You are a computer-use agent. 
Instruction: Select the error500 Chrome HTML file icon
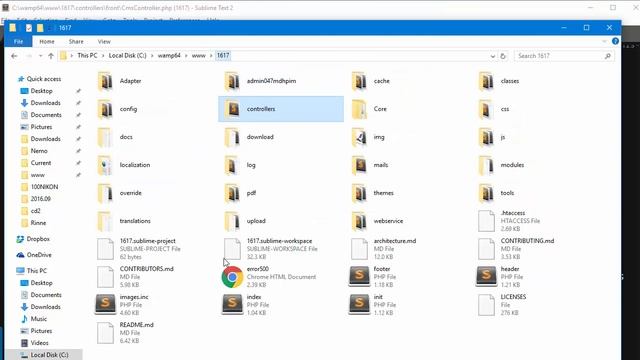232,277
